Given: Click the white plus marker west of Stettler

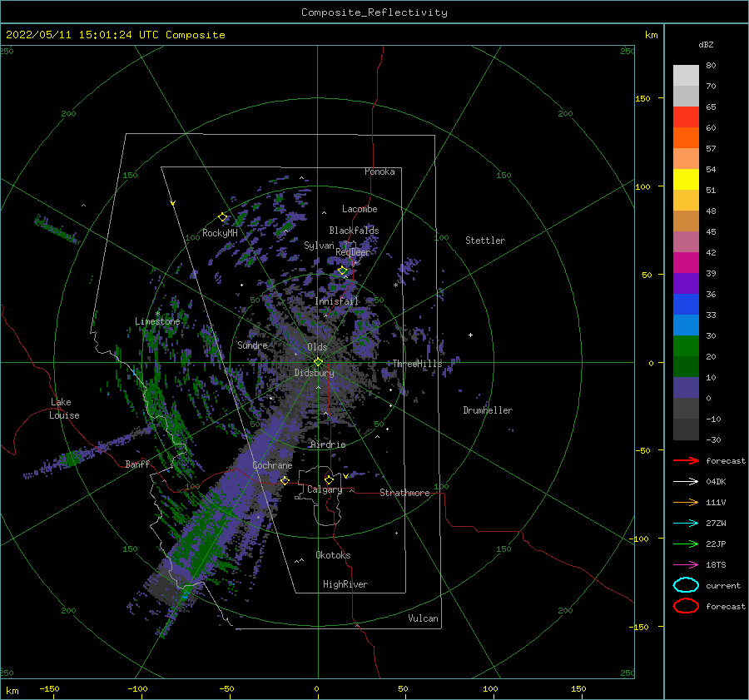Looking at the screenshot, I should [470, 335].
